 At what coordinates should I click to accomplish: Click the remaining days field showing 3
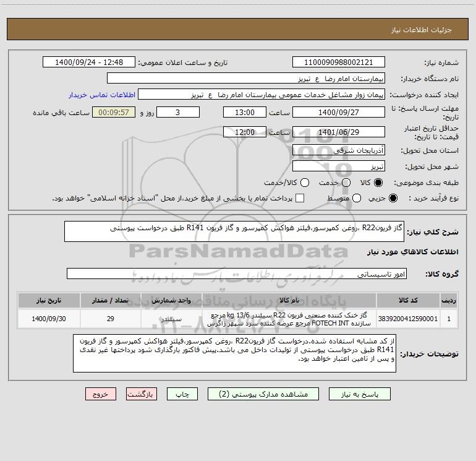pyautogui.click(x=178, y=112)
